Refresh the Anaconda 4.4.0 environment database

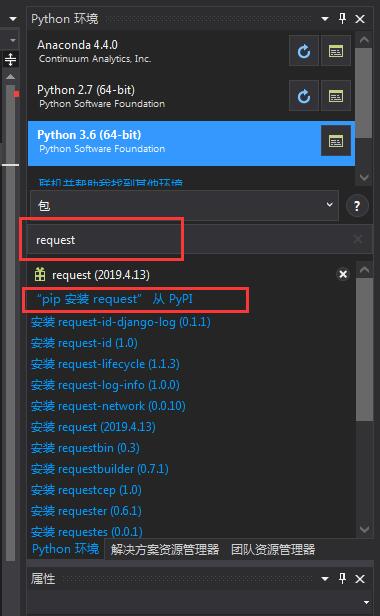(304, 51)
